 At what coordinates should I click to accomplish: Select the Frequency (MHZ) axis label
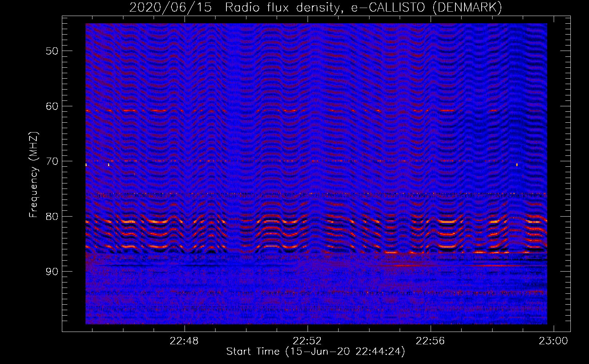click(x=33, y=175)
